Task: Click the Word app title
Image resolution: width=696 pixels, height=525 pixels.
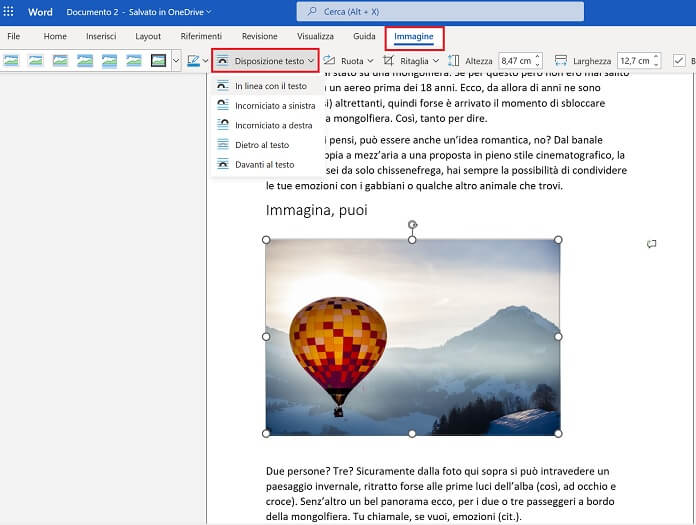Action: [x=40, y=12]
